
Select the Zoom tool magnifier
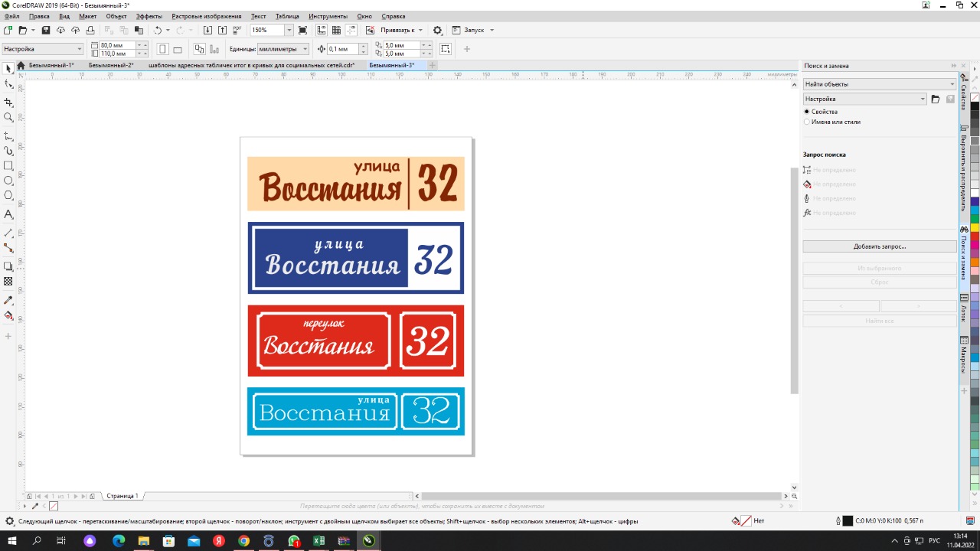[x=8, y=118]
